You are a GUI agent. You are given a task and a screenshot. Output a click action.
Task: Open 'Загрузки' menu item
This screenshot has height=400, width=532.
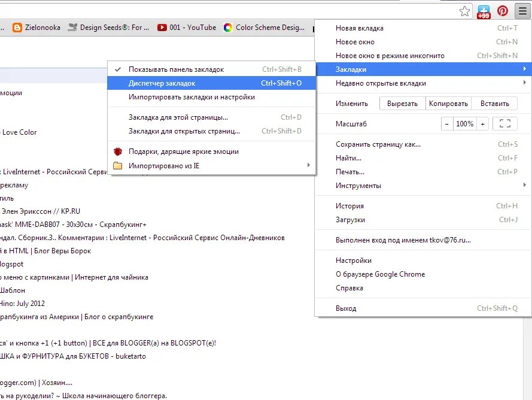tap(422, 220)
